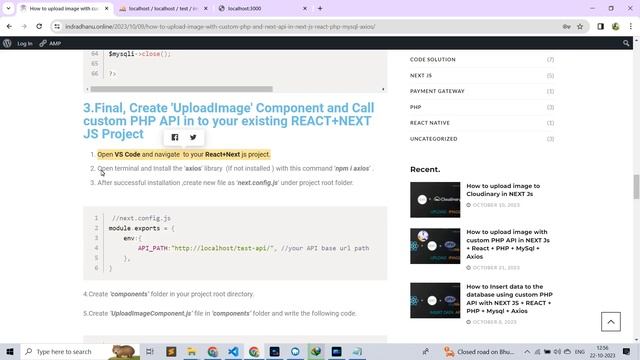640x360 pixels.
Task: Open the UNCATEGORIZED category
Action: click(433, 139)
